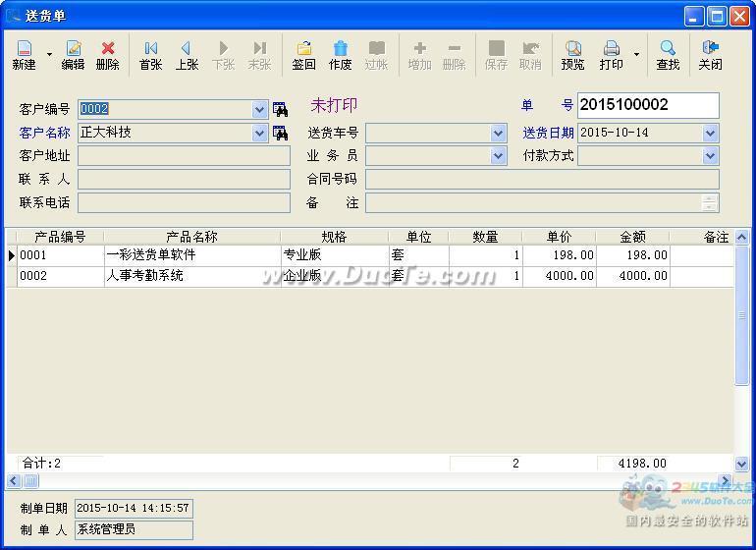Click the table's vertical scrollbar down arrow
This screenshot has height=550, width=756.
coord(742,463)
